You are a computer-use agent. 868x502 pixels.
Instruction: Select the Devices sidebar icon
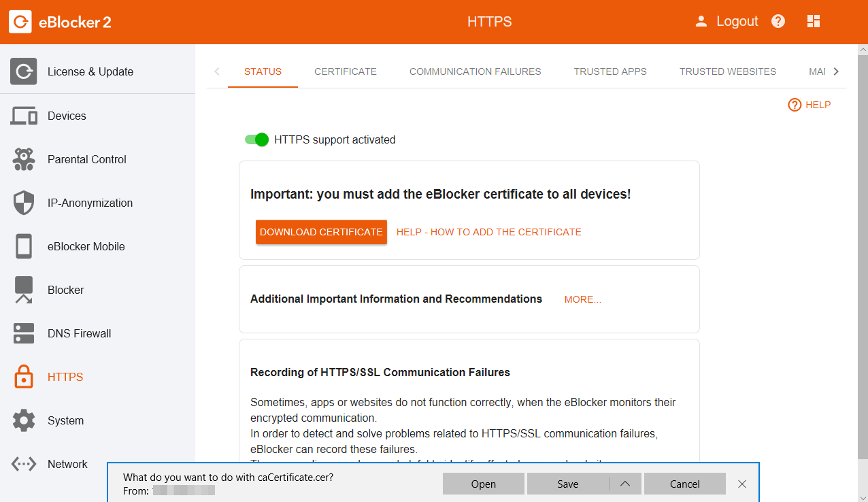pyautogui.click(x=24, y=116)
